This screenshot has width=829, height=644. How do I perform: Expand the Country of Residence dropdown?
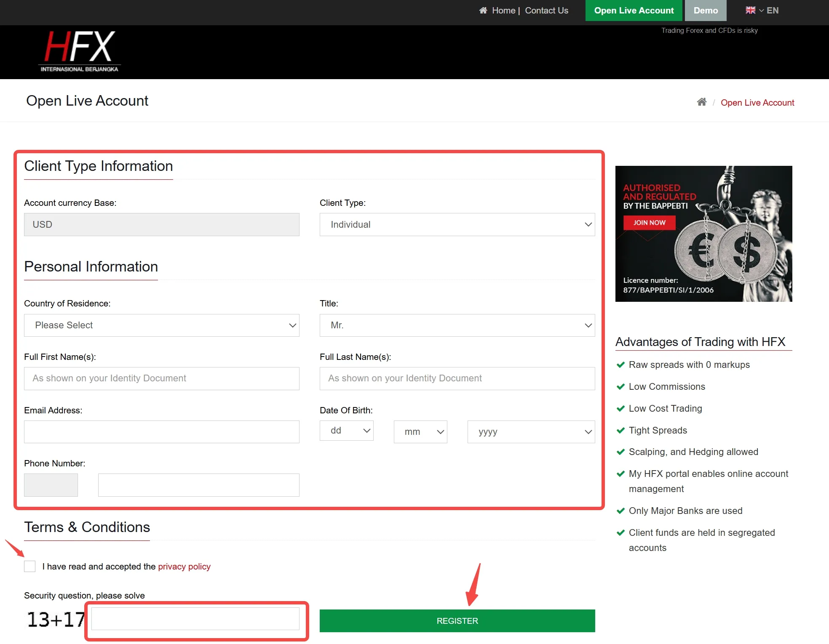click(x=162, y=325)
